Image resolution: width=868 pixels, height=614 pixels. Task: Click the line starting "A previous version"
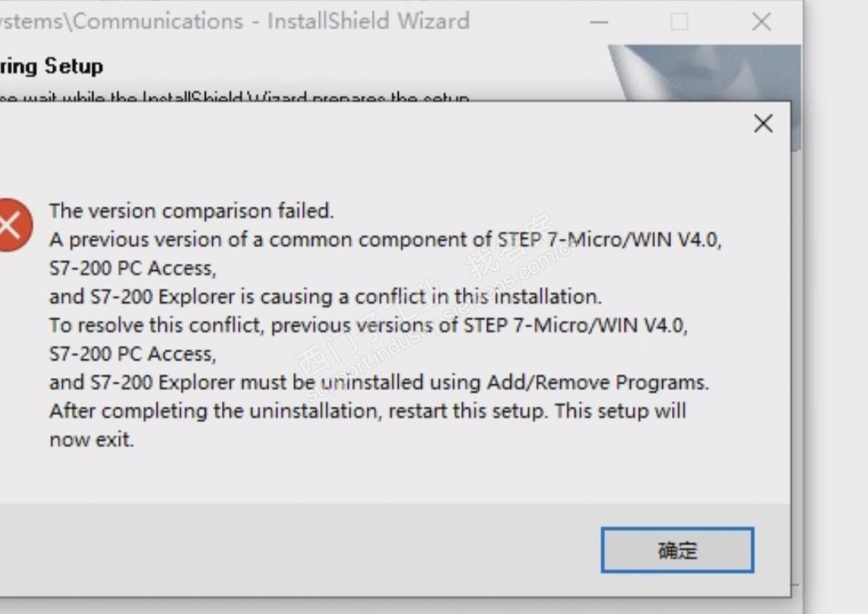[385, 239]
